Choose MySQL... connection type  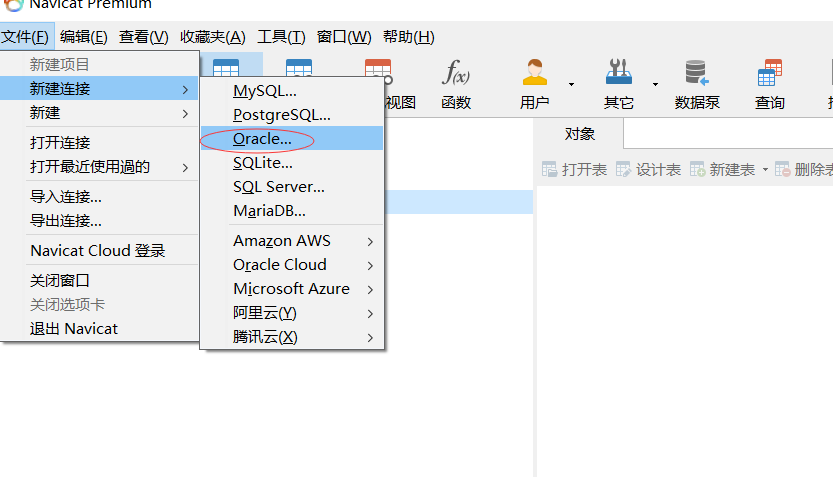292,91
